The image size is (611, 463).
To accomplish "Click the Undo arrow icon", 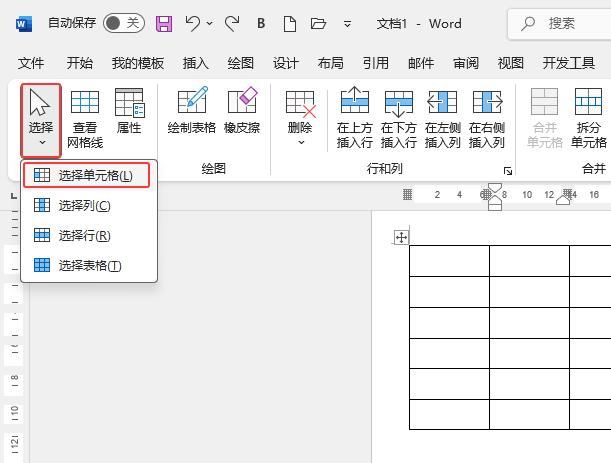I will [x=192, y=23].
